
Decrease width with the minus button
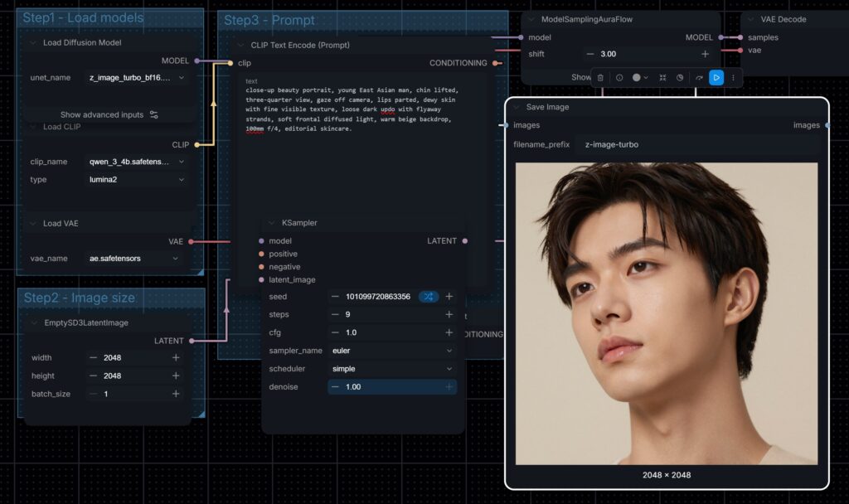point(93,358)
